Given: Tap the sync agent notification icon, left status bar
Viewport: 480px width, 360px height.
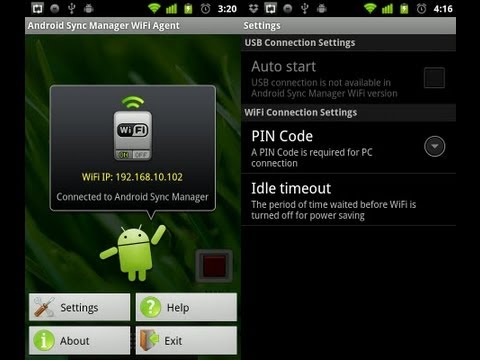Looking at the screenshot, I should (37, 8).
